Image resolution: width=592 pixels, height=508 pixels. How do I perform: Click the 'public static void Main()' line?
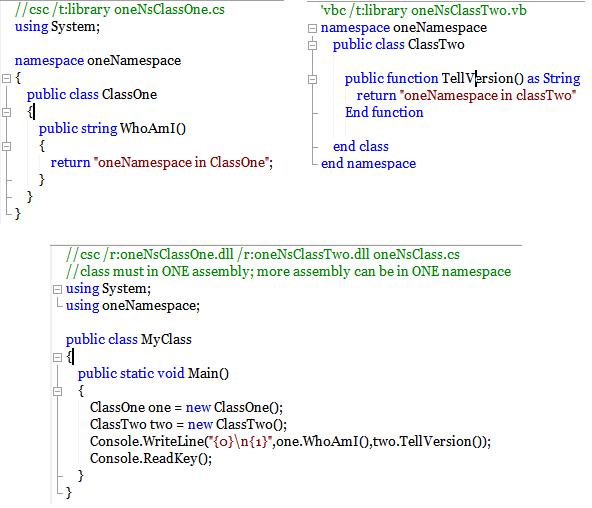tap(153, 373)
